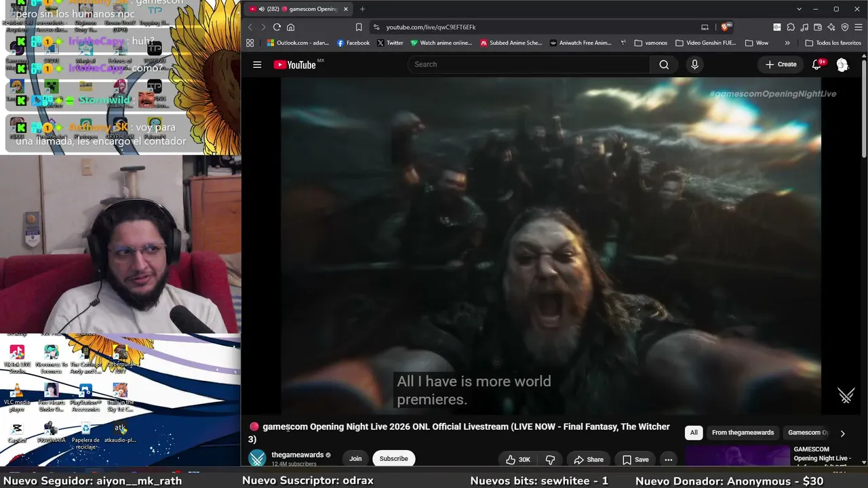Open Todos los favoritos bookmarks folder
Screen dimensions: 868x488
click(x=833, y=43)
